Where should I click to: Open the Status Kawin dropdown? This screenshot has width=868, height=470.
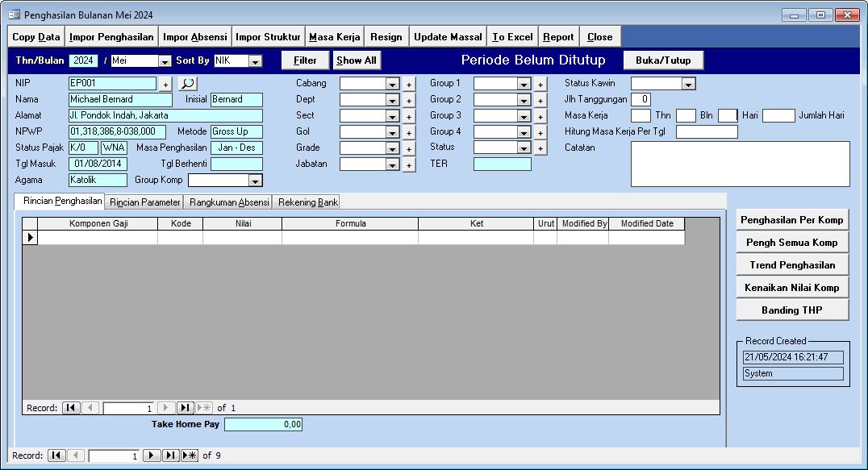[688, 84]
